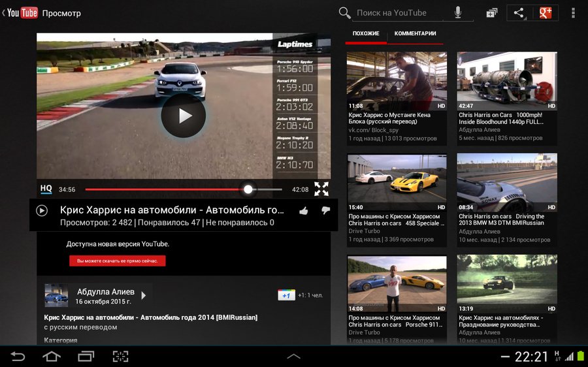Open search via magnifier icon
This screenshot has height=367, width=588.
344,13
